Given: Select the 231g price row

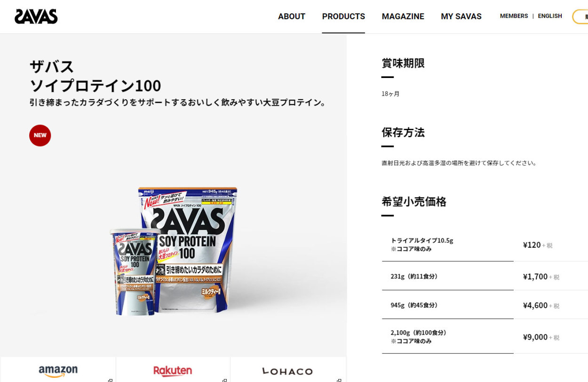Looking at the screenshot, I should [485, 276].
